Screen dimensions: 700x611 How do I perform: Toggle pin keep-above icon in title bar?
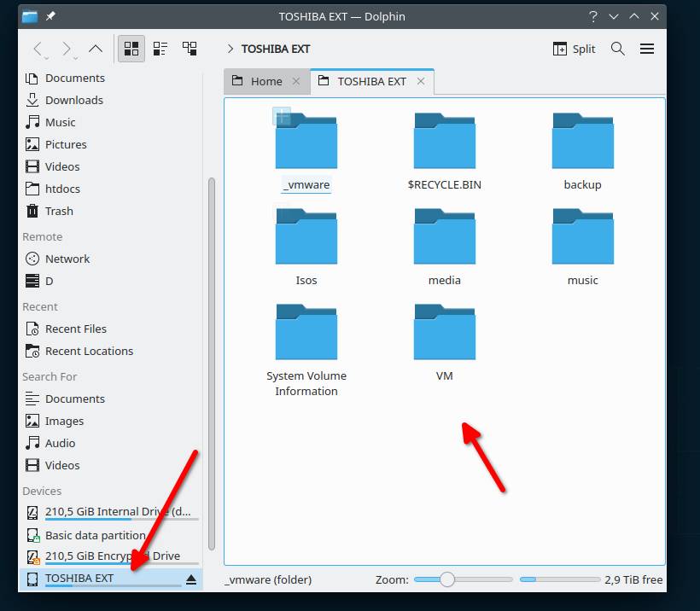(x=50, y=16)
